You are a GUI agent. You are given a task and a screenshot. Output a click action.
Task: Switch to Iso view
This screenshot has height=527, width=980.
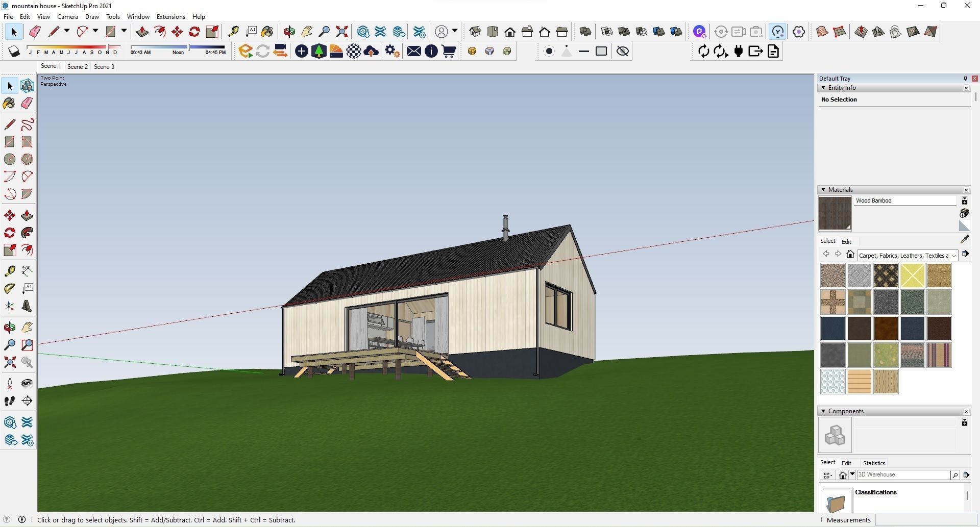tap(475, 32)
